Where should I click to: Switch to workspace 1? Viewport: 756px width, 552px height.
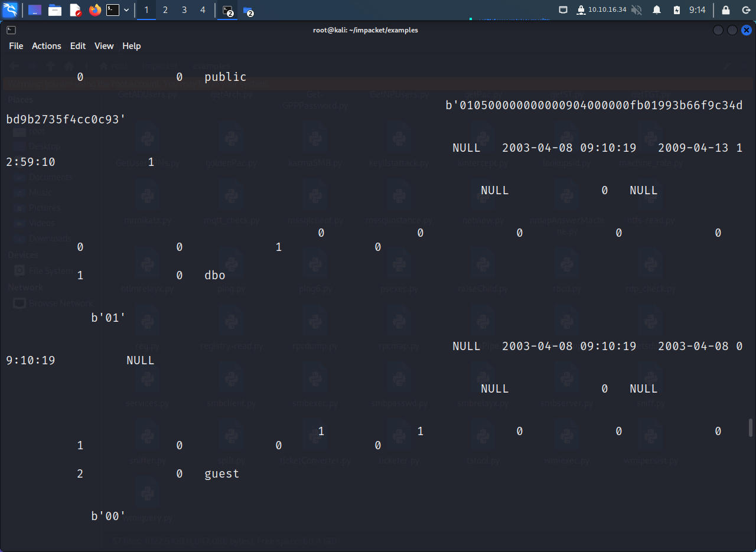(146, 10)
